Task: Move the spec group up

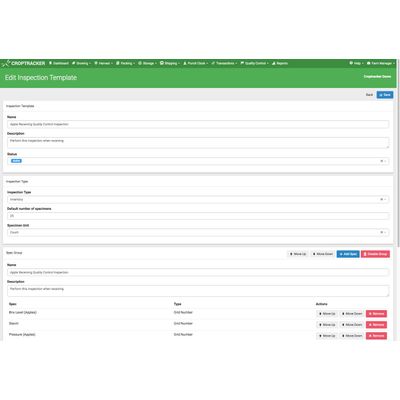Action: (x=298, y=254)
